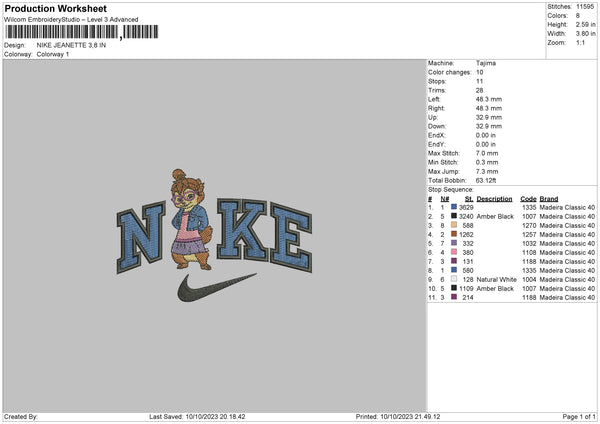Click the Left: measurement label
This screenshot has width=600, height=424.
point(434,99)
